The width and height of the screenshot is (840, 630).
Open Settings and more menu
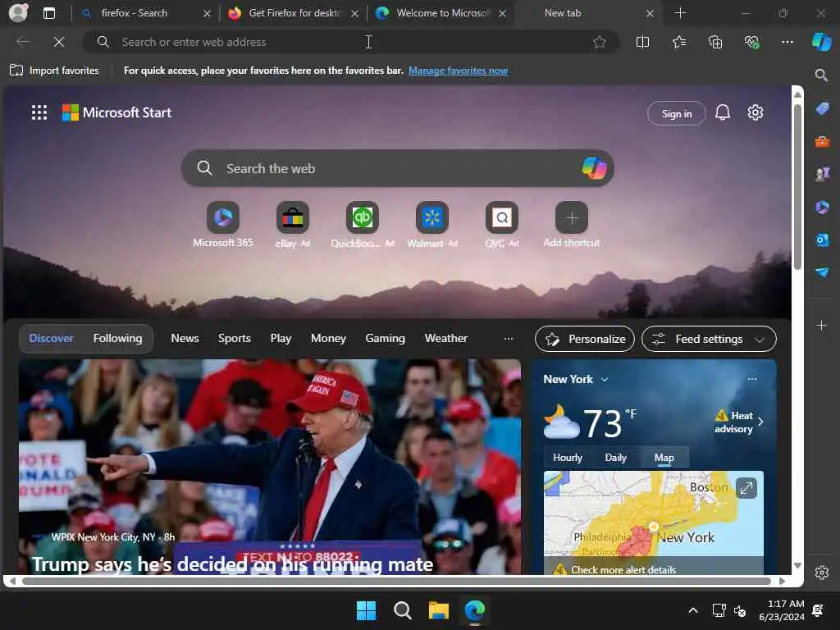[x=787, y=42]
